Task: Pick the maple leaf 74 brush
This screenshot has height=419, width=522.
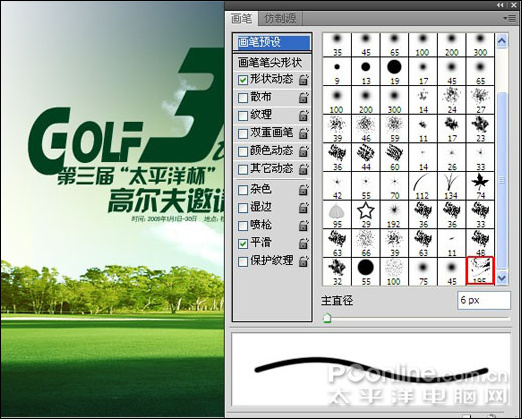Action: pyautogui.click(x=480, y=186)
